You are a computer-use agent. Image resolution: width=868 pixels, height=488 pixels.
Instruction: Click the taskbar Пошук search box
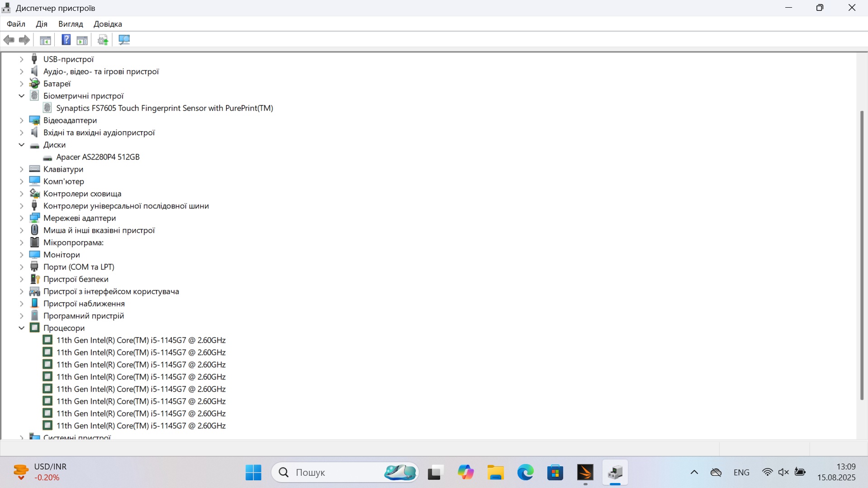(x=345, y=473)
